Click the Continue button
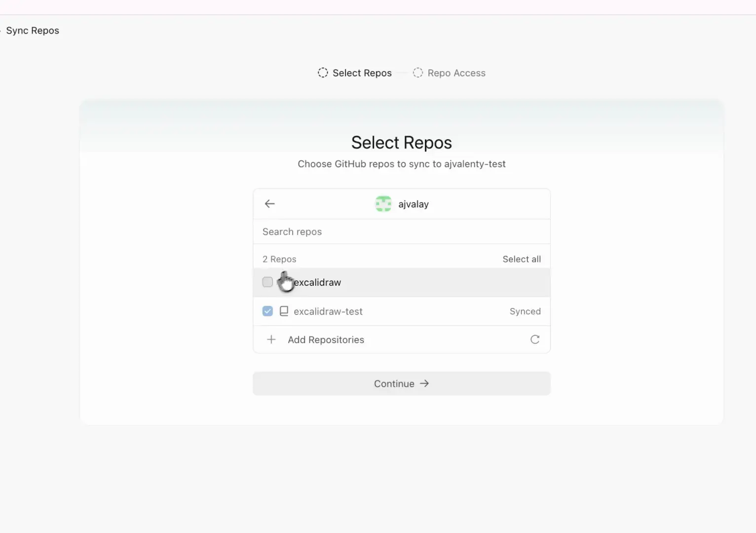Screen dimensions: 756x533 [402, 383]
